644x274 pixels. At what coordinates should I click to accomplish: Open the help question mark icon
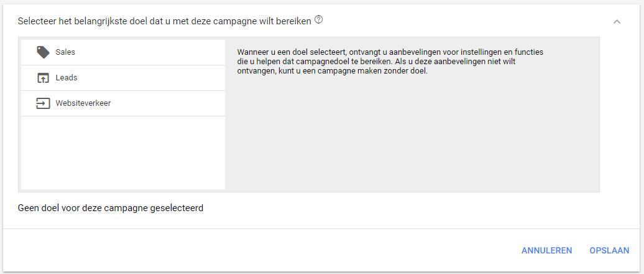318,19
